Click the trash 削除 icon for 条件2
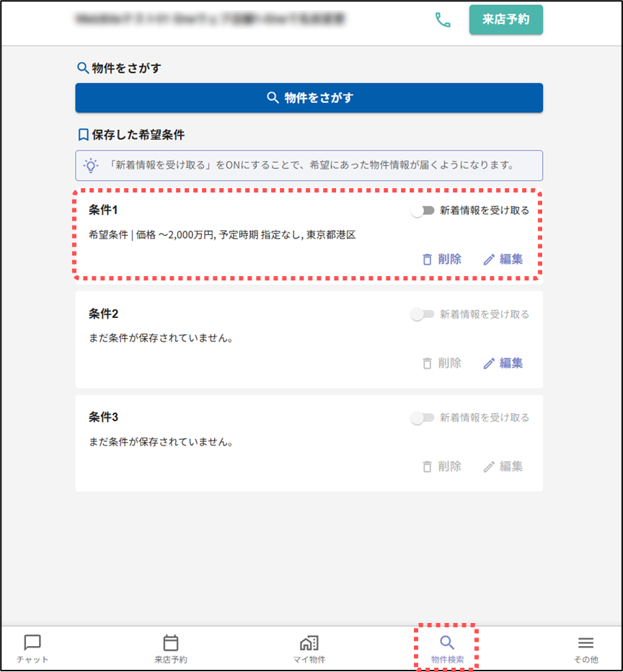The height and width of the screenshot is (672, 623). tap(428, 363)
